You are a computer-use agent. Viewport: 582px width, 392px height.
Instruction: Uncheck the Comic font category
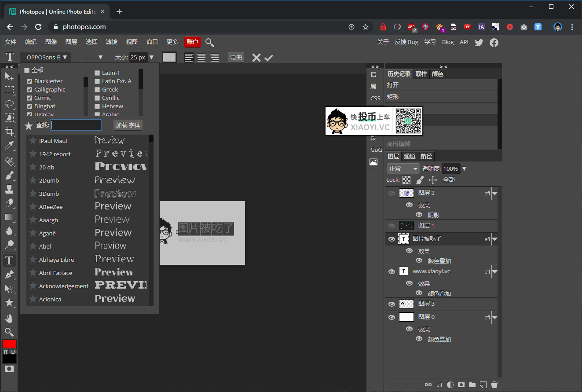point(30,98)
